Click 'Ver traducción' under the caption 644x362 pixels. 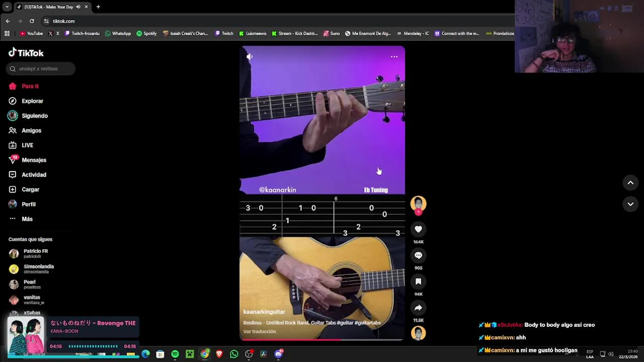pyautogui.click(x=260, y=331)
